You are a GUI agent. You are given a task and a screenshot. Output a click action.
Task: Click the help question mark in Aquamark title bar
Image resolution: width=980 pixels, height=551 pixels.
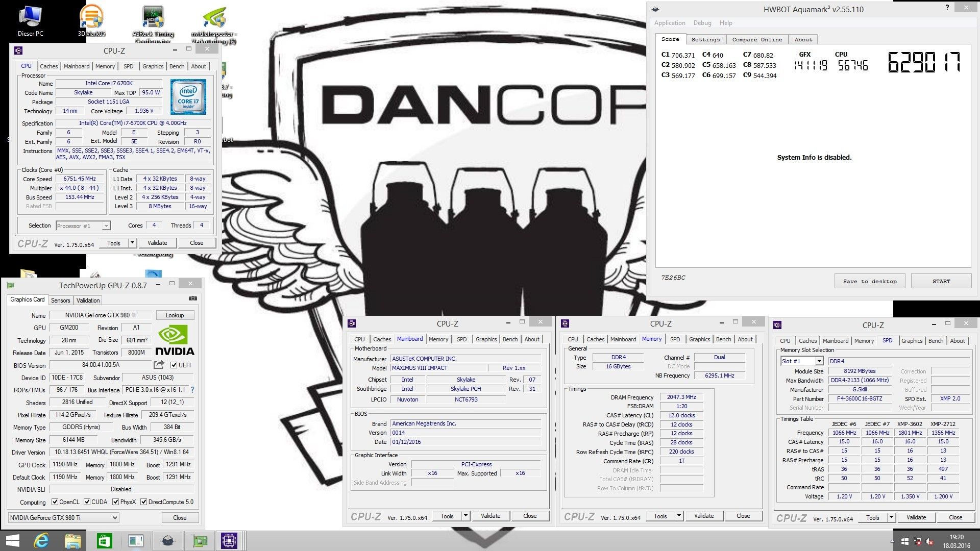click(947, 8)
